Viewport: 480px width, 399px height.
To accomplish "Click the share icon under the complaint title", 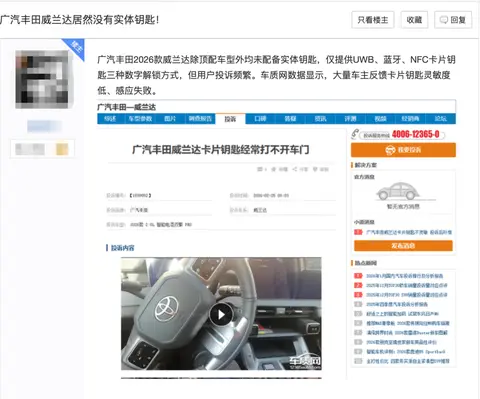I will tap(295, 169).
